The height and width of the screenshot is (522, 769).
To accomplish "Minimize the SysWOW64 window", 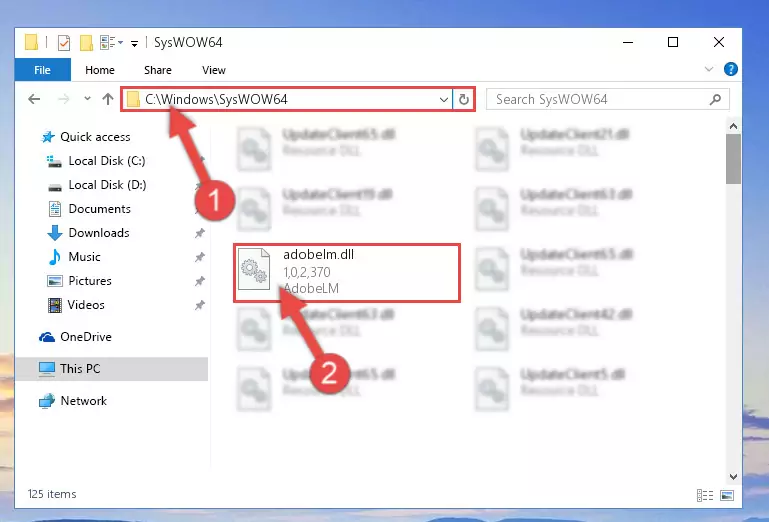I will (628, 42).
